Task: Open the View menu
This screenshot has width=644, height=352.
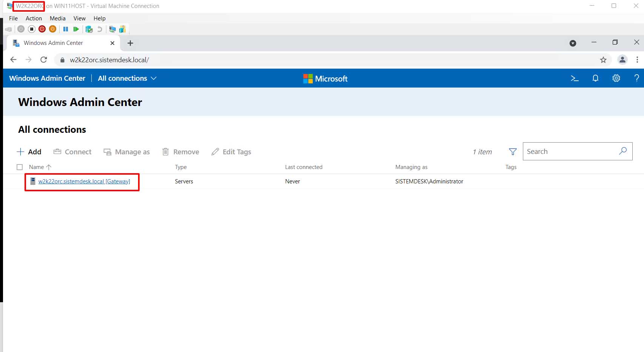Action: pyautogui.click(x=80, y=18)
